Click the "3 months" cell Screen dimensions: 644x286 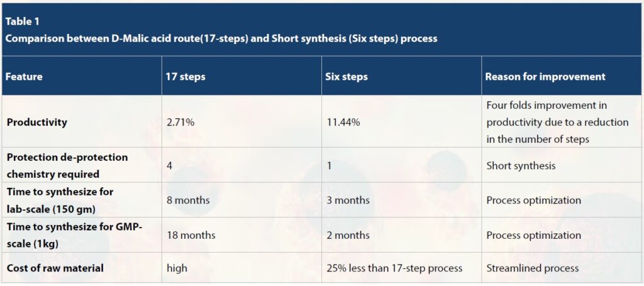click(x=347, y=200)
